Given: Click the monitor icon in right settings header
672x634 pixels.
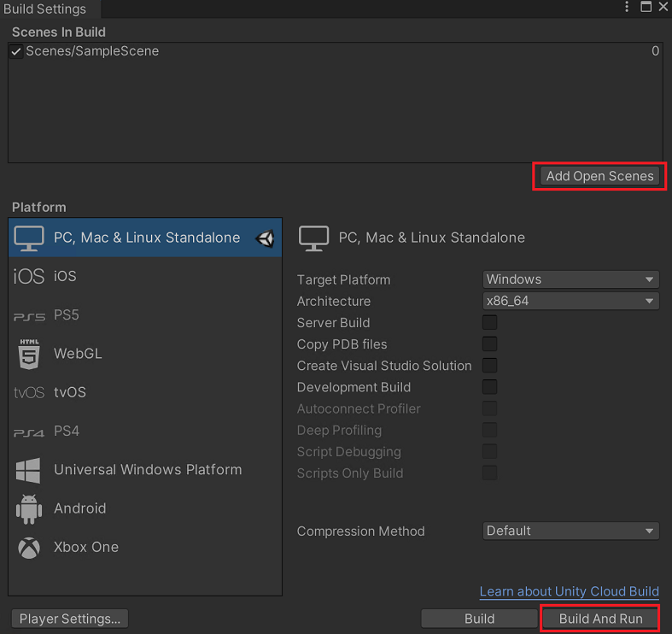Looking at the screenshot, I should pyautogui.click(x=313, y=238).
